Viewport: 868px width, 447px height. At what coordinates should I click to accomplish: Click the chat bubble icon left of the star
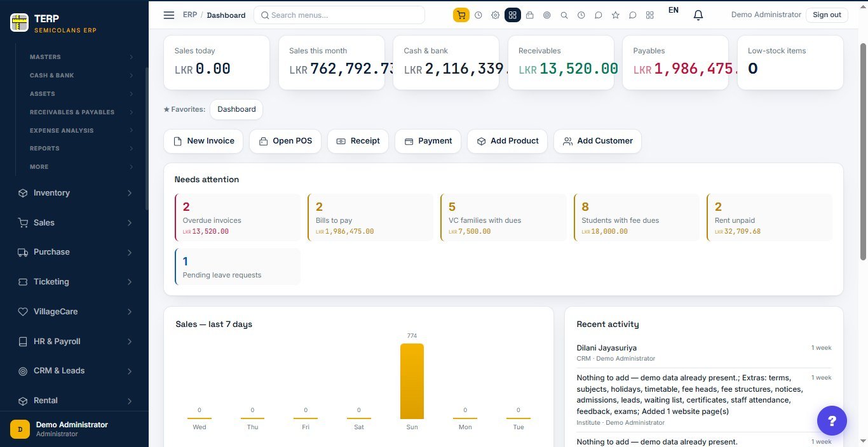pyautogui.click(x=598, y=15)
